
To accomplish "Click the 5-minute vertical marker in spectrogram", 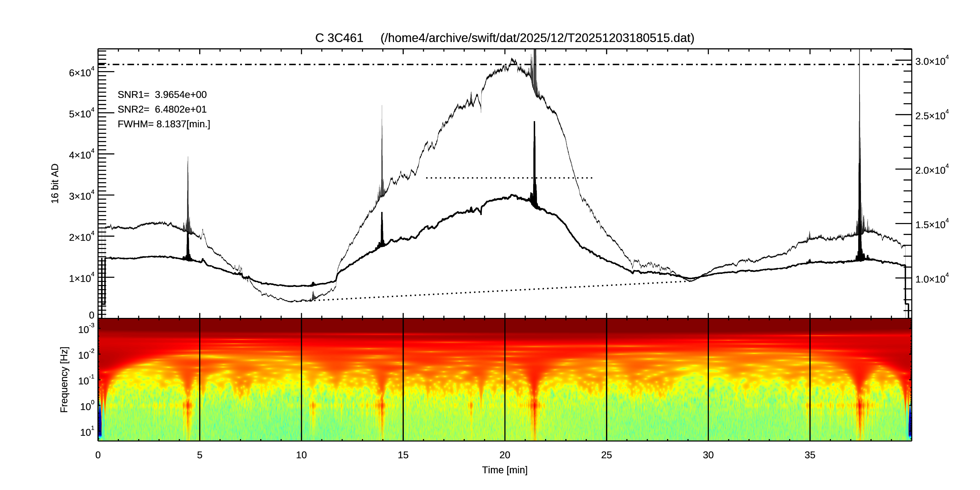I will coord(200,380).
